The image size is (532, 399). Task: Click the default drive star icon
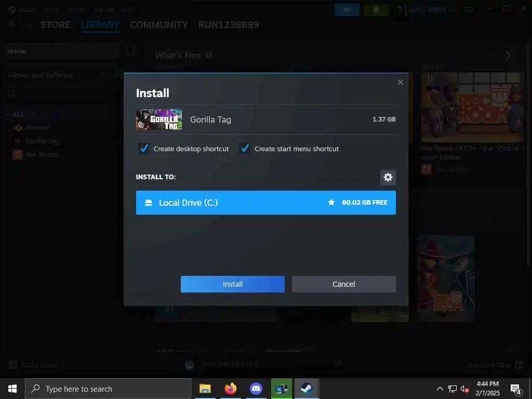tap(331, 203)
